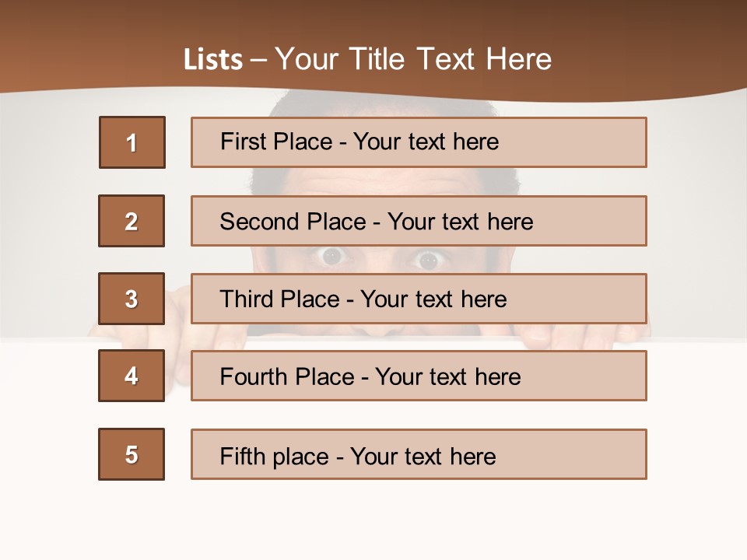Click the bold word "Lists" in title

tap(213, 60)
